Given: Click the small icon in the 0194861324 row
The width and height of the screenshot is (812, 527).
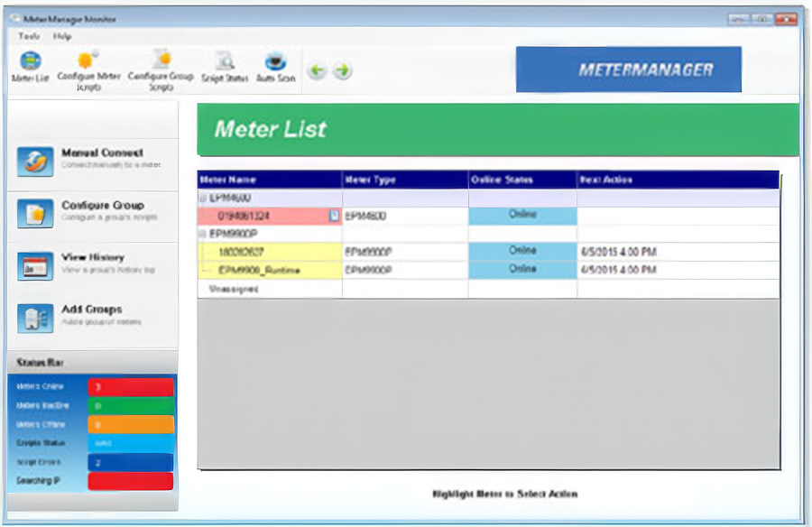Looking at the screenshot, I should tap(335, 216).
